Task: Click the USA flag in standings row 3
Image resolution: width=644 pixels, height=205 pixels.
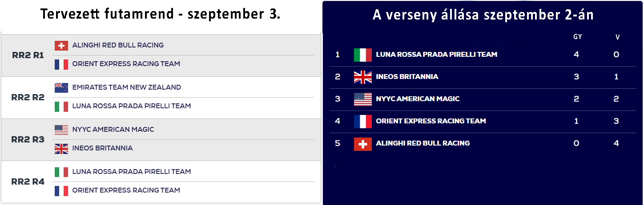Action: 363,99
